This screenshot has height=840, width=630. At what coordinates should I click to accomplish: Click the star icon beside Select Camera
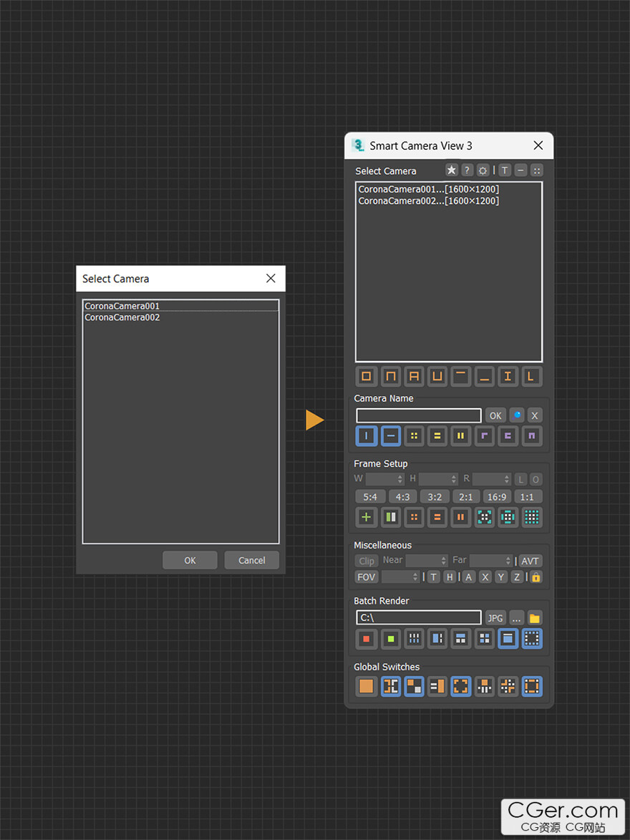(x=452, y=170)
